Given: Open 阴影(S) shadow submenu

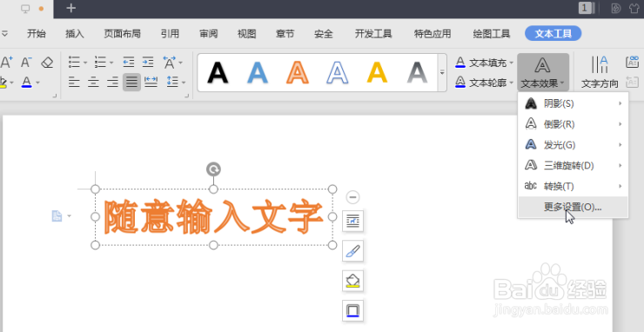Looking at the screenshot, I should tap(573, 103).
